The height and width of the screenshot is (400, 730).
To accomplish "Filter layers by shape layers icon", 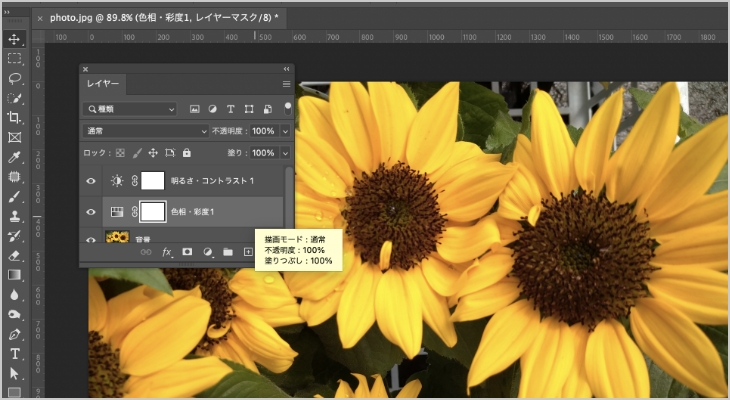I will (249, 109).
